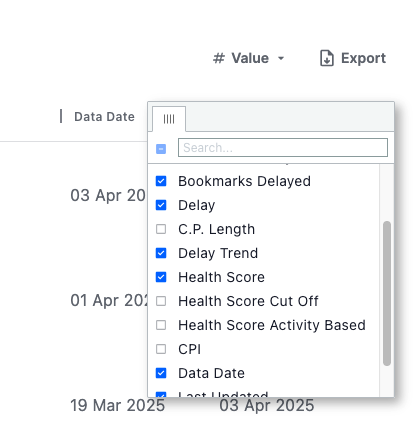Disable the Health Score column
This screenshot has height=443, width=419.
click(x=161, y=277)
